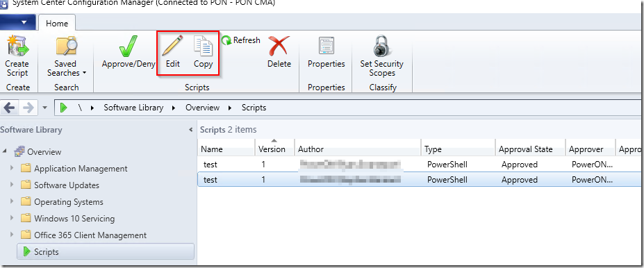Screen dimensions: 644x268
Task: Expand the breadcrumb arrow after Overview
Action: (230, 108)
